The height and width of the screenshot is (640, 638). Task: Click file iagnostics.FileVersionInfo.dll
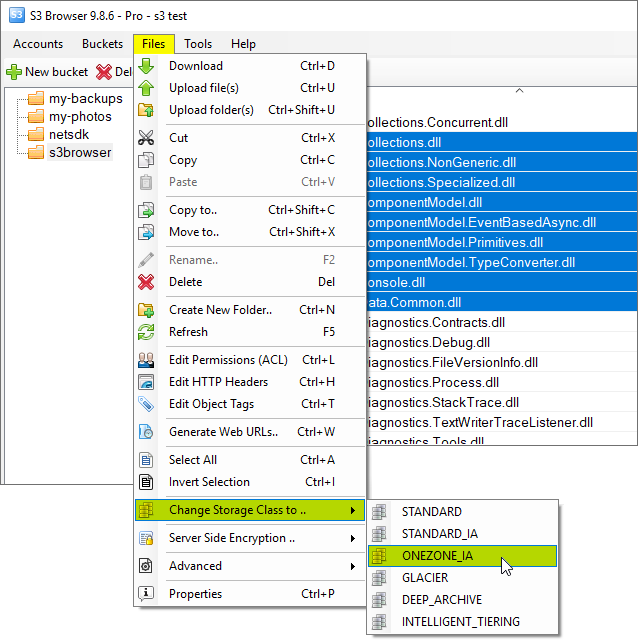coord(453,362)
